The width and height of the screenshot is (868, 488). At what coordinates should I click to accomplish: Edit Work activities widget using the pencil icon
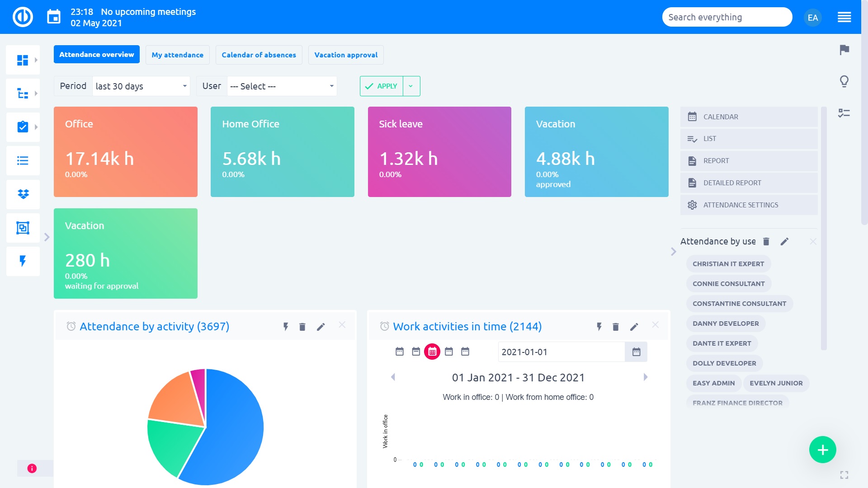pos(634,326)
